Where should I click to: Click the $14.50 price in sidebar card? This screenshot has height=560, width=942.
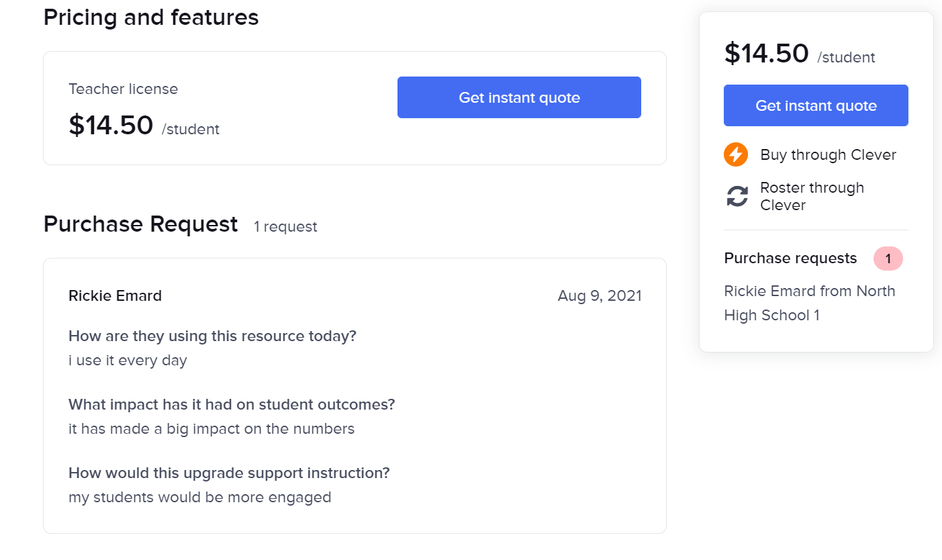tap(766, 54)
